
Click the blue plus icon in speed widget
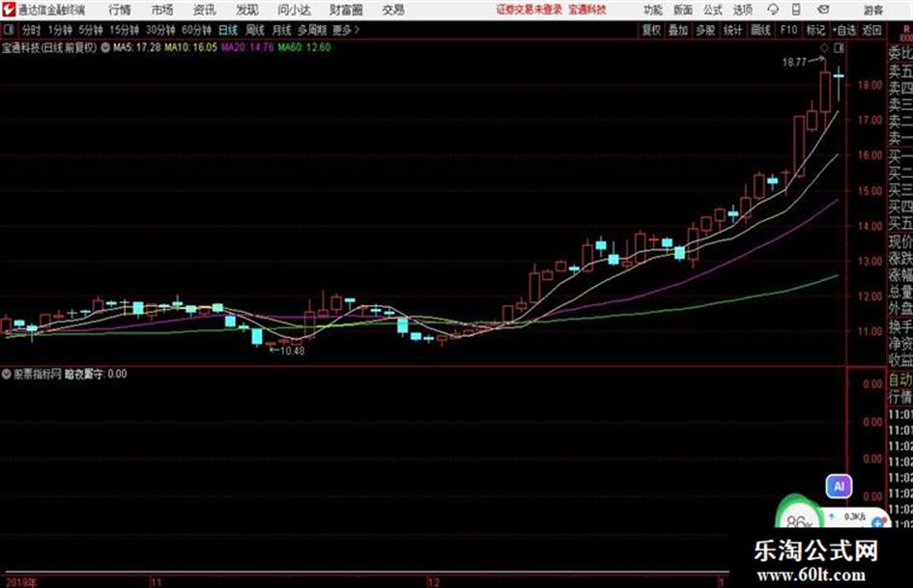click(878, 523)
